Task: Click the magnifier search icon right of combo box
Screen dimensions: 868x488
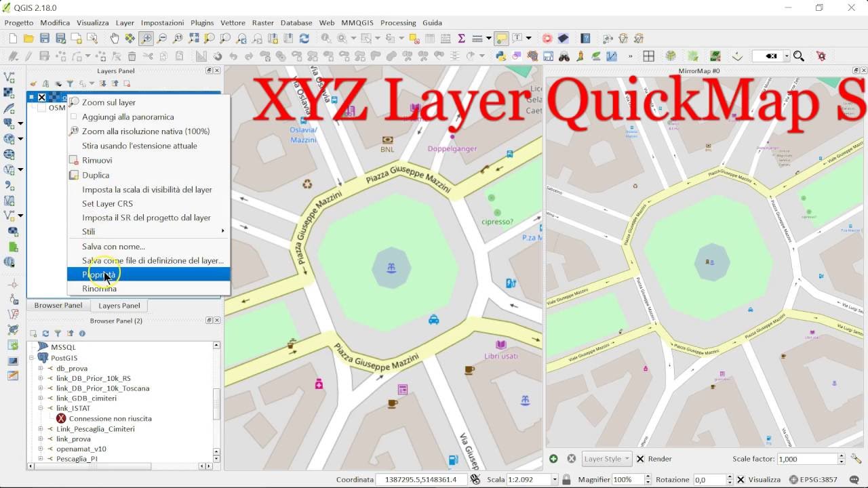Action: 799,56
